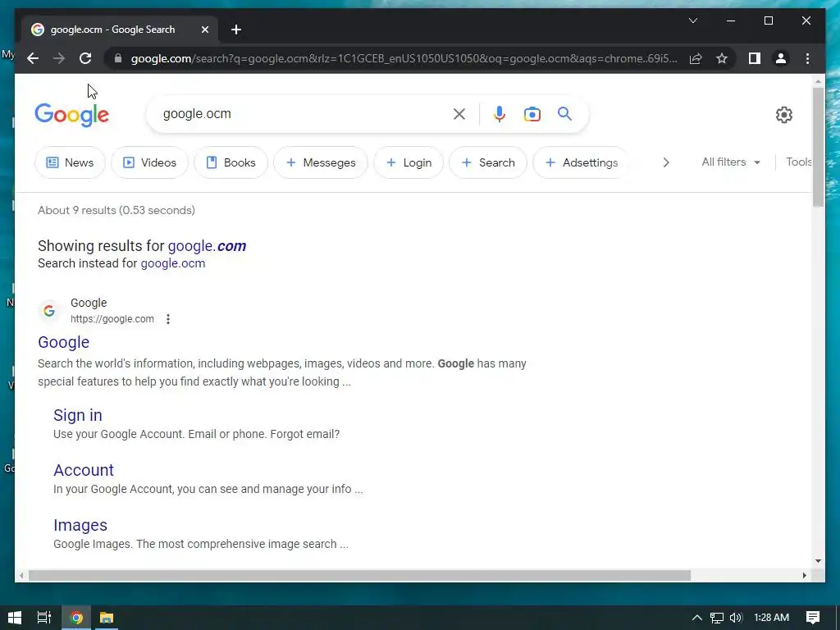Submit search with the magnifying glass icon
This screenshot has width=840, height=630.
[564, 113]
